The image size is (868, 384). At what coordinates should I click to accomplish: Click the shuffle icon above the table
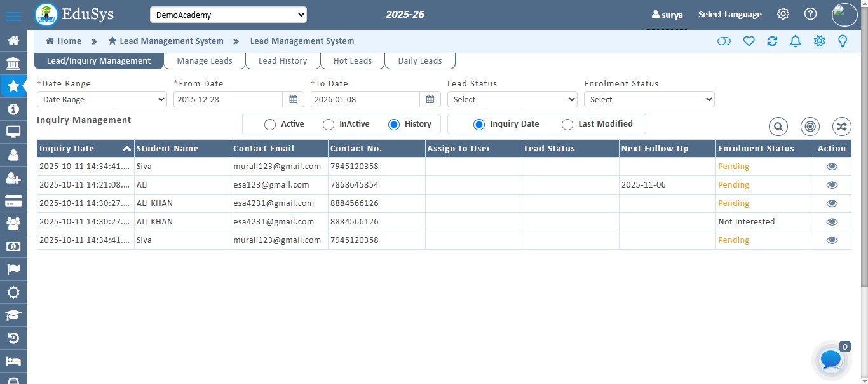click(x=841, y=127)
